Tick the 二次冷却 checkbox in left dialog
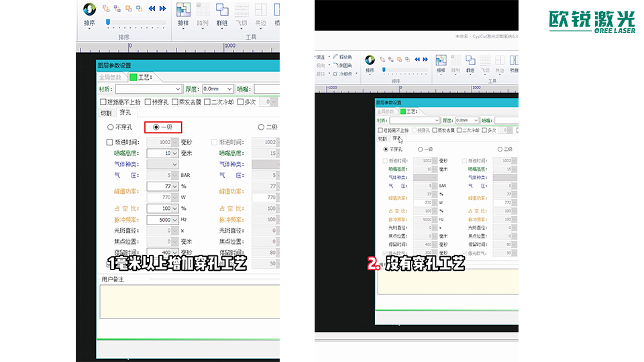The height and width of the screenshot is (362, 644). pos(207,102)
